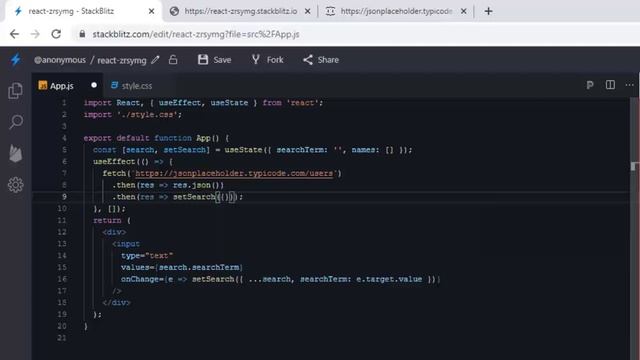Click the '<input' tag on line 13
This screenshot has height=360, width=640.
[x=126, y=244]
